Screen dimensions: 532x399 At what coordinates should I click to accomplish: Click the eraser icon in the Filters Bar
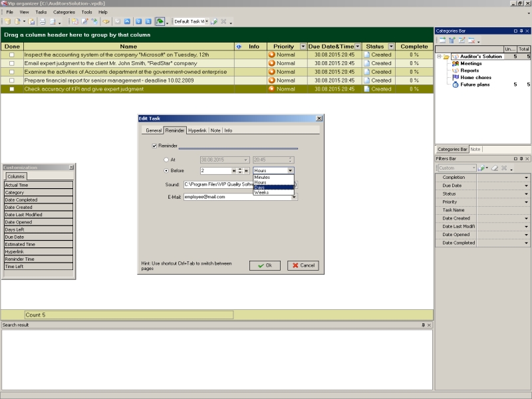click(x=494, y=168)
